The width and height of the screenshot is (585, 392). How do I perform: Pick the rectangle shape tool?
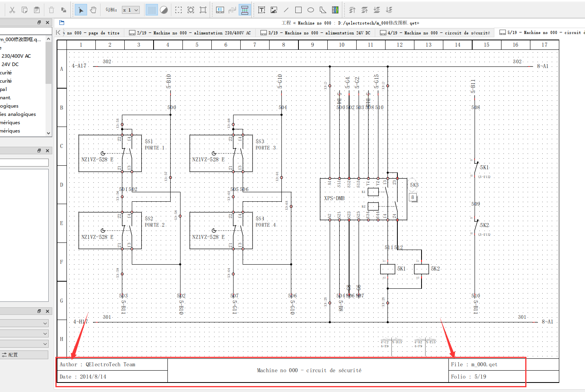(x=298, y=10)
